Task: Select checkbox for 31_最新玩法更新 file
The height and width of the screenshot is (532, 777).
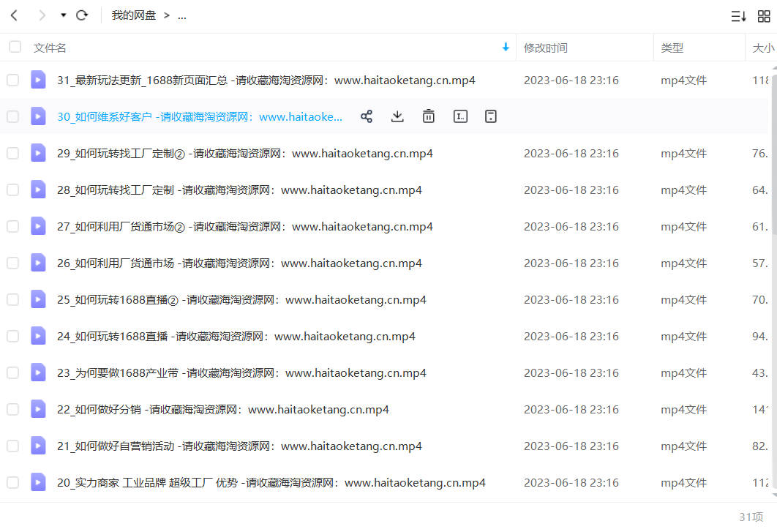Action: [x=13, y=80]
